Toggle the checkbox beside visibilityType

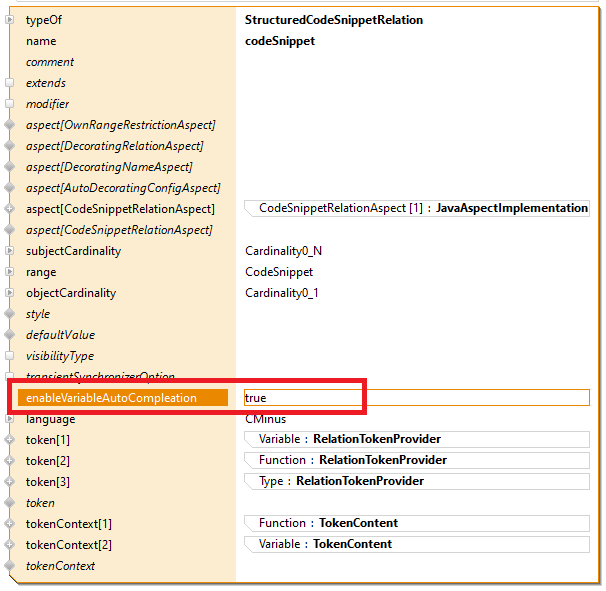coord(10,356)
